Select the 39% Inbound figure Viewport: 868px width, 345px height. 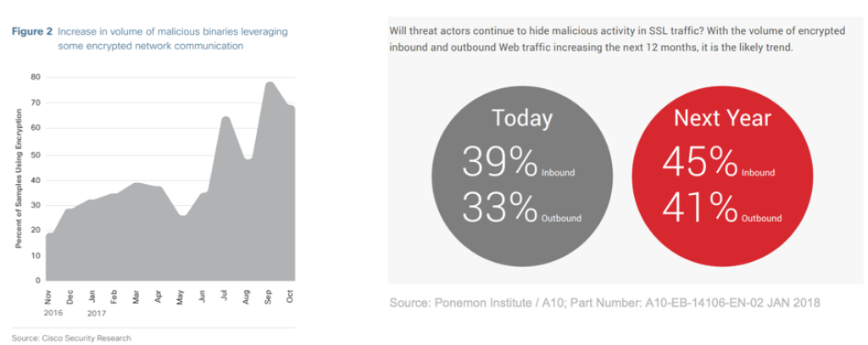coord(518,163)
